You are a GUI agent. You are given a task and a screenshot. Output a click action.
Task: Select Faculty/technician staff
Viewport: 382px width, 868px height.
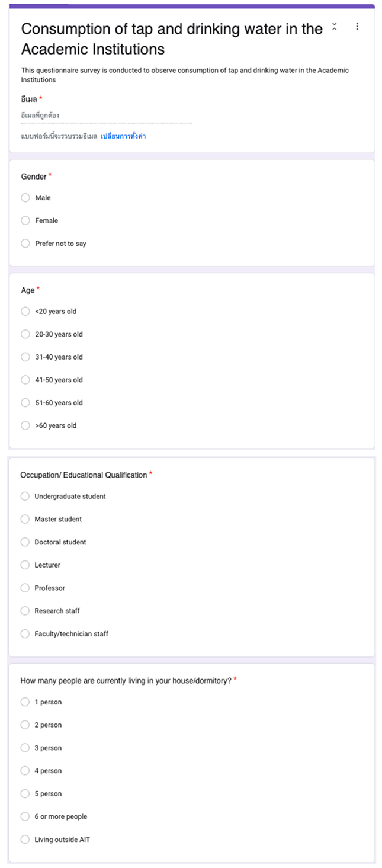25,634
